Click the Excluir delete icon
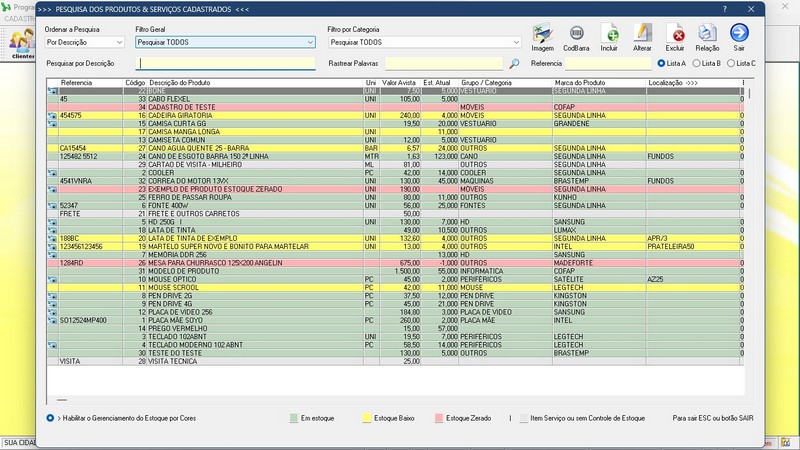This screenshot has height=450, width=800. point(675,36)
